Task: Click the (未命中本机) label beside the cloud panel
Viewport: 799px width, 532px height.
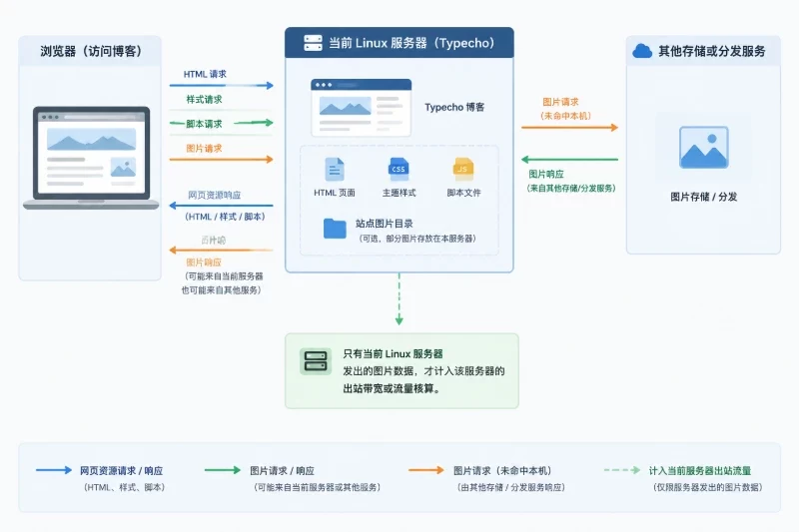Action: 565,116
